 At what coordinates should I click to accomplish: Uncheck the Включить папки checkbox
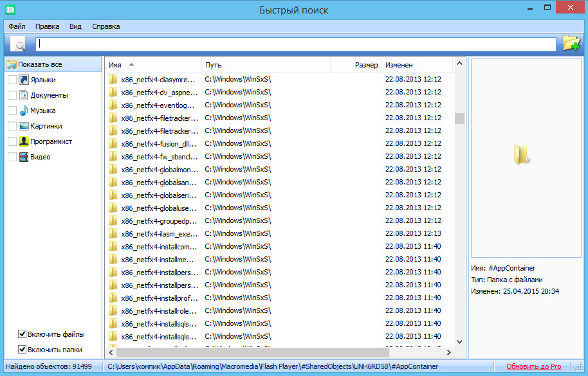22,349
